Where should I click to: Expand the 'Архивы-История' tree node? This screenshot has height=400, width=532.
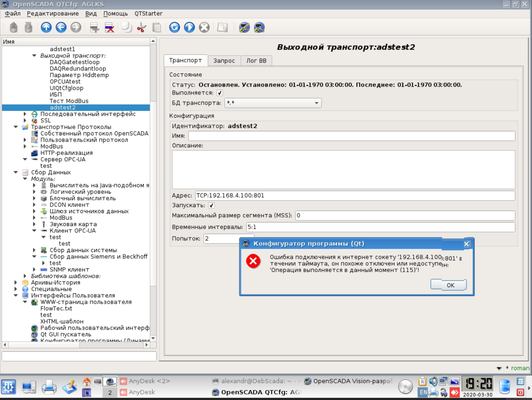[x=16, y=282]
